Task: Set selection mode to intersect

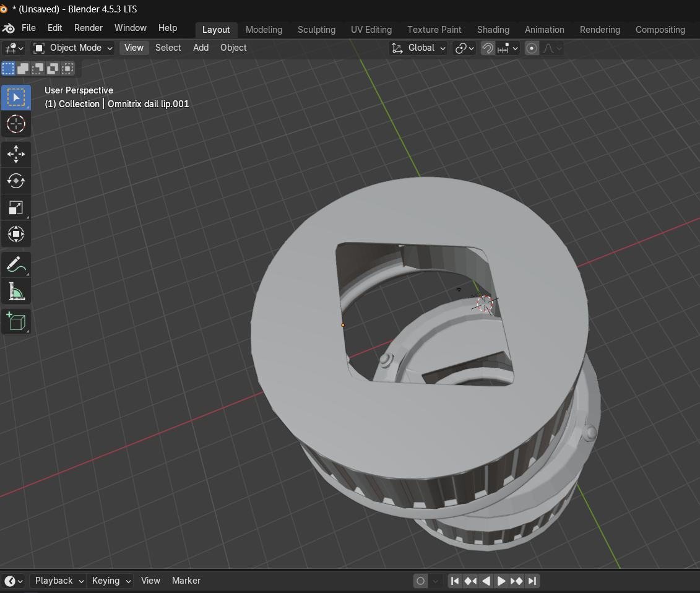Action: (x=67, y=68)
